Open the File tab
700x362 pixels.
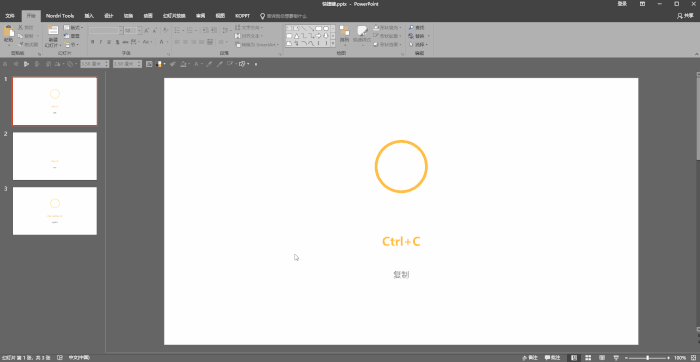point(10,16)
